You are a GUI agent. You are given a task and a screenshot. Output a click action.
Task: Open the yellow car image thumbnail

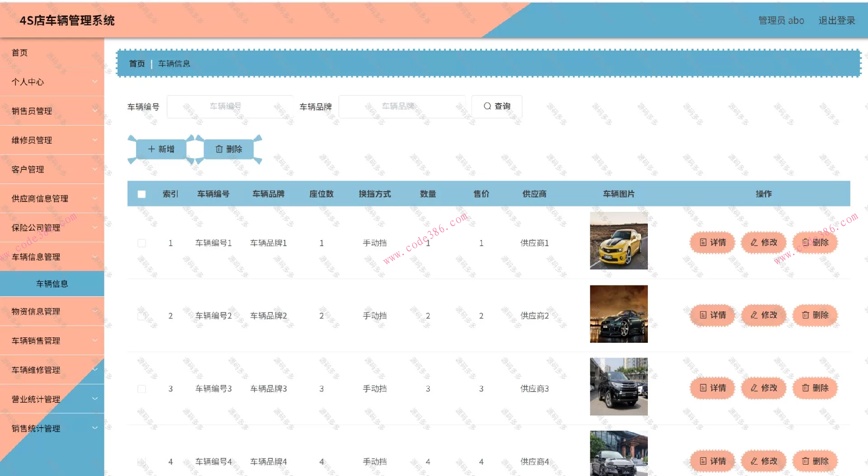pos(618,241)
